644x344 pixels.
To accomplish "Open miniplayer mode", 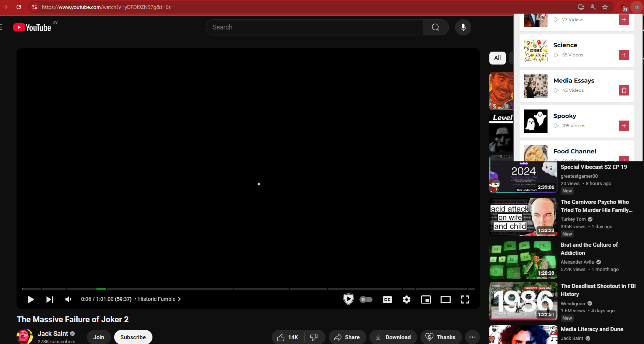I will pos(426,299).
